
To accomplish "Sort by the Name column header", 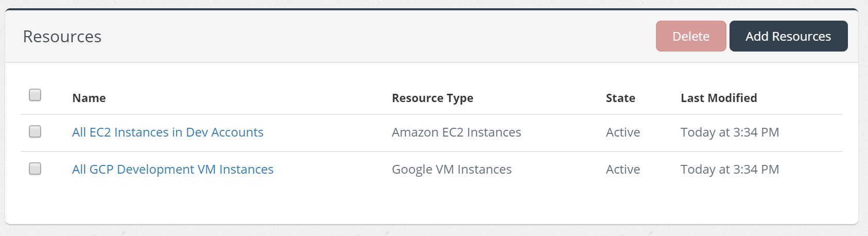I will coord(89,98).
